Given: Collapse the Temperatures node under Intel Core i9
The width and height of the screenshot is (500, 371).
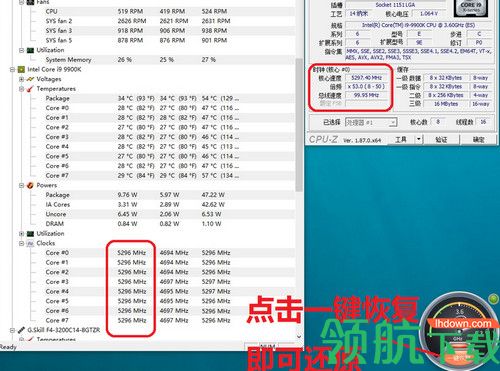Looking at the screenshot, I should coord(22,89).
